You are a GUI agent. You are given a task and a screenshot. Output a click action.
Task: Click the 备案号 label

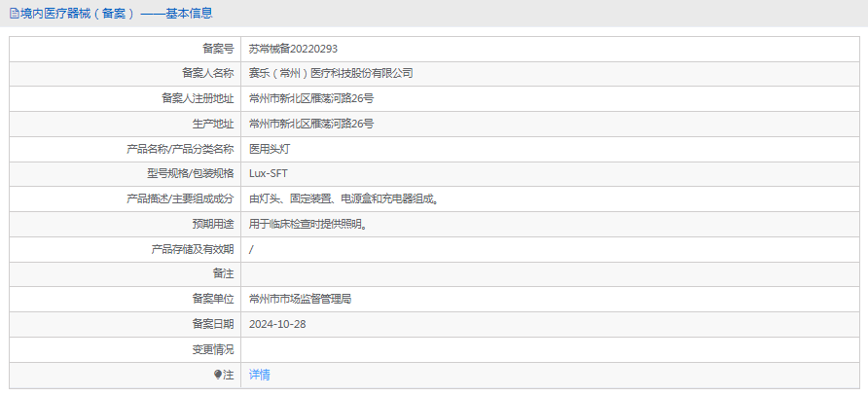[218, 49]
